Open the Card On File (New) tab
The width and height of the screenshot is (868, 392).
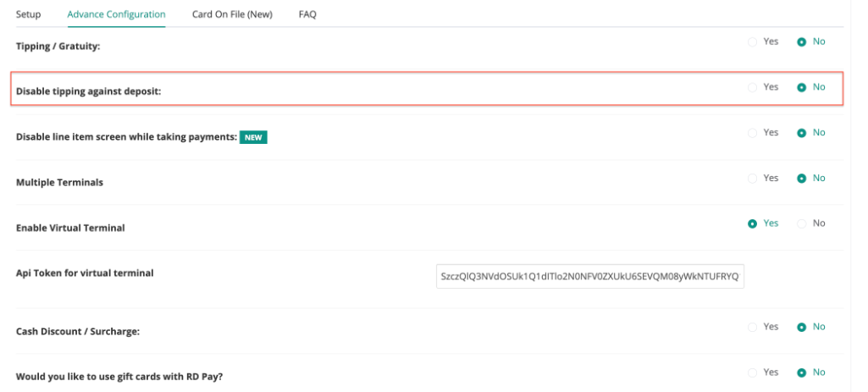pos(232,14)
